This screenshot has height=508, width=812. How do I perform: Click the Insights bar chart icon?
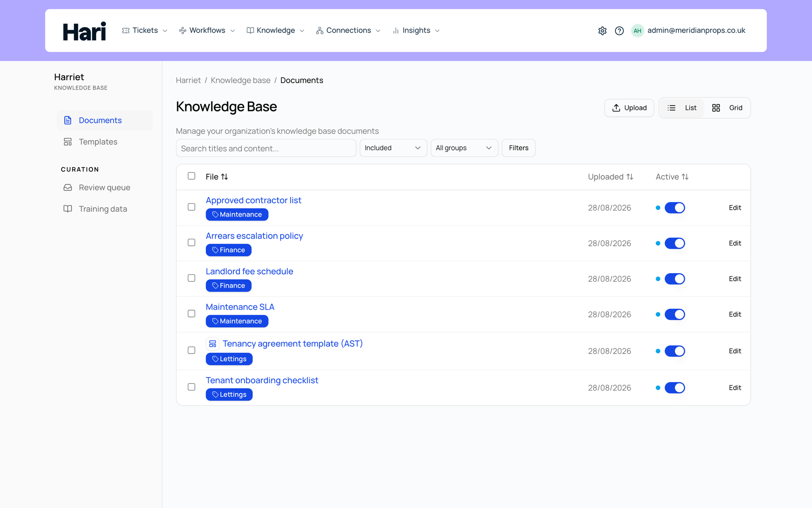[x=396, y=30]
